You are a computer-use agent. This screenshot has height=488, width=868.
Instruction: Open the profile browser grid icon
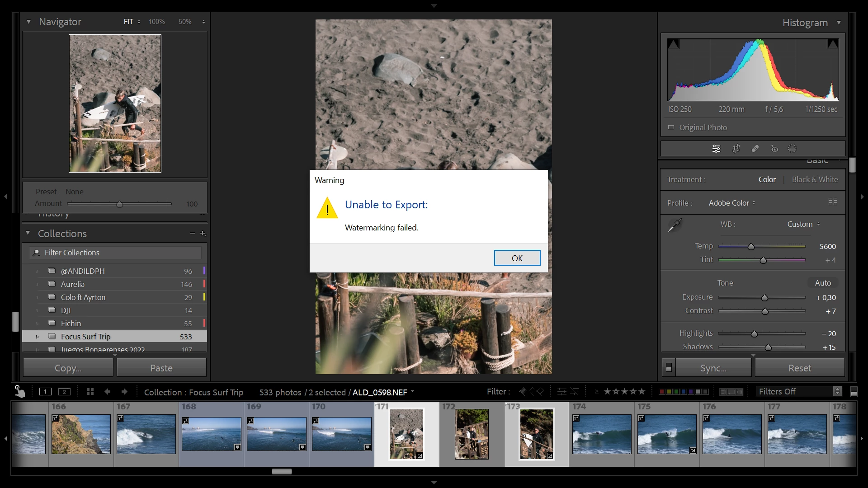(833, 202)
